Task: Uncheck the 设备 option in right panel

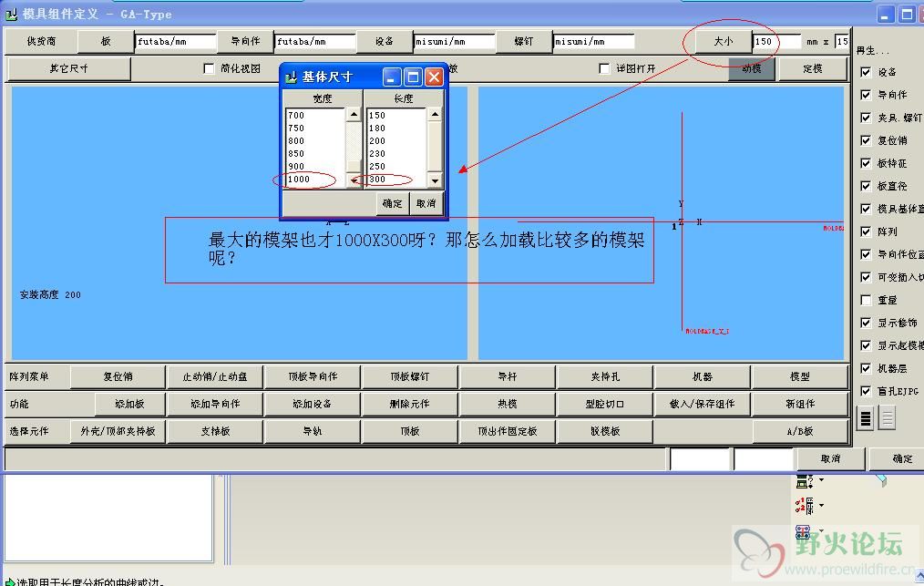Action: pyautogui.click(x=866, y=72)
